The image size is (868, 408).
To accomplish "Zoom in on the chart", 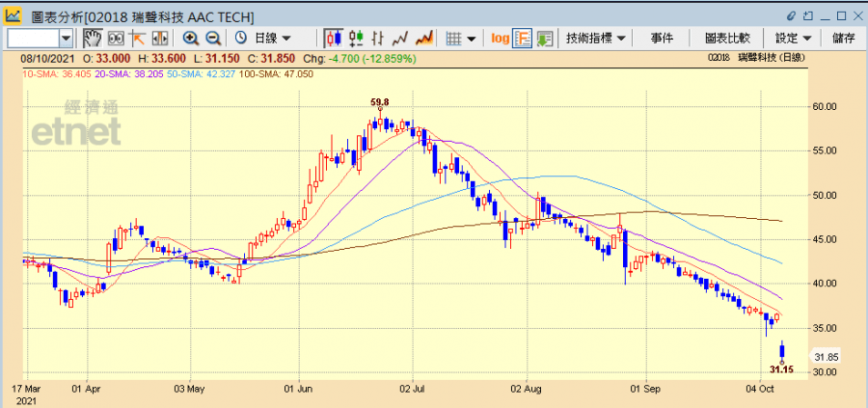I will [191, 38].
